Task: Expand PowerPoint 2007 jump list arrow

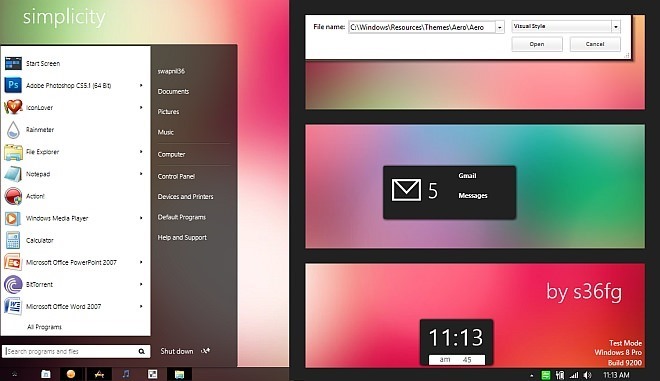Action: (x=141, y=262)
